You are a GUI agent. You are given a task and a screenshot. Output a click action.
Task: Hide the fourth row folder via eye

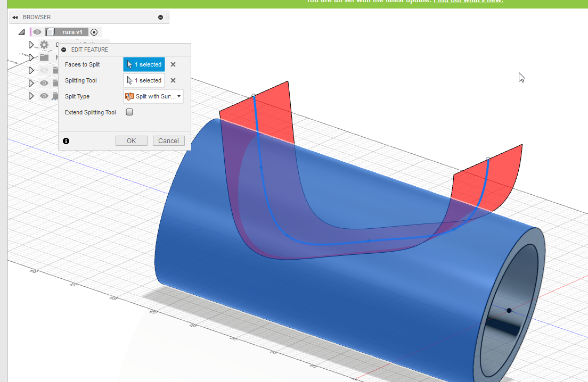44,83
